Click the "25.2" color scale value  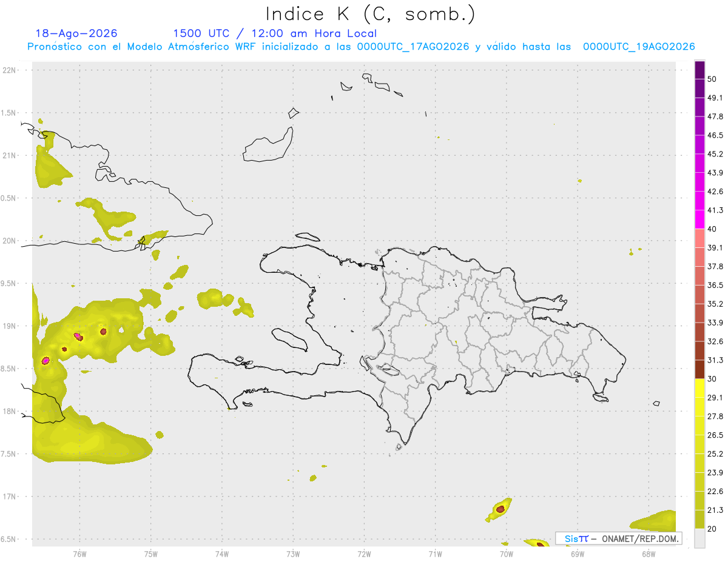[715, 453]
